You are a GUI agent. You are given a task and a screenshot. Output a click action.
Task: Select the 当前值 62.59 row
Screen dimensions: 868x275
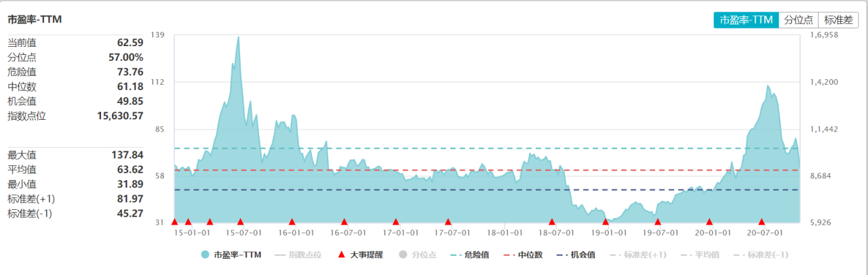[75, 43]
